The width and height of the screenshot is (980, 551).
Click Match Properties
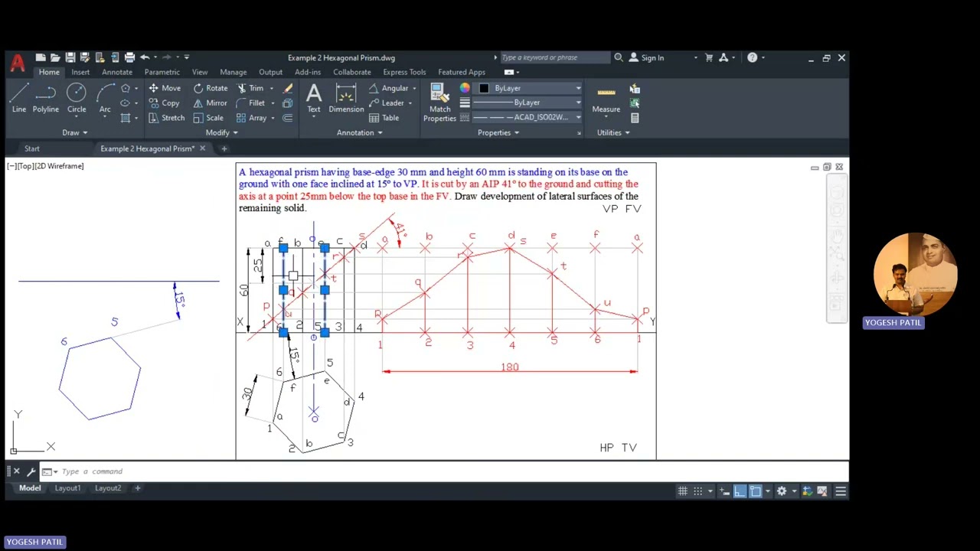point(439,103)
